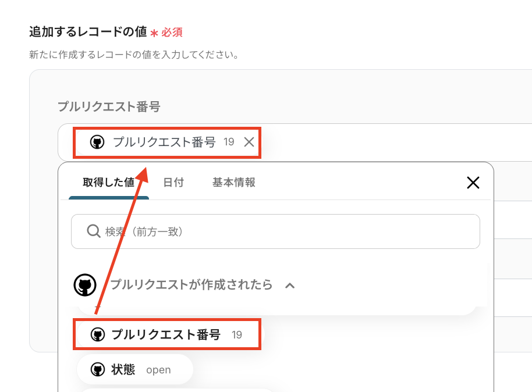Click the 19 value on inserted chip

tap(229, 142)
